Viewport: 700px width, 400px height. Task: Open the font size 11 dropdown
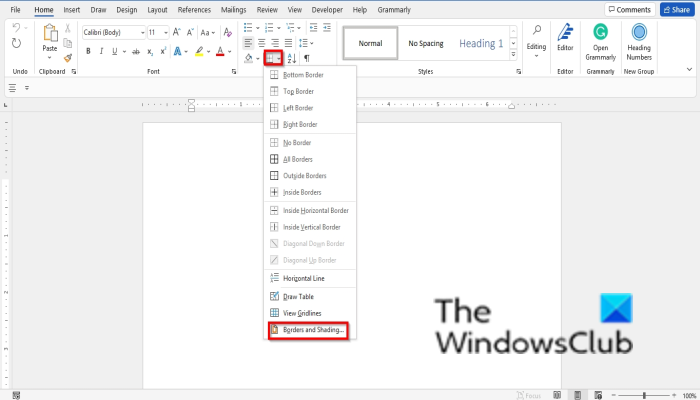166,33
